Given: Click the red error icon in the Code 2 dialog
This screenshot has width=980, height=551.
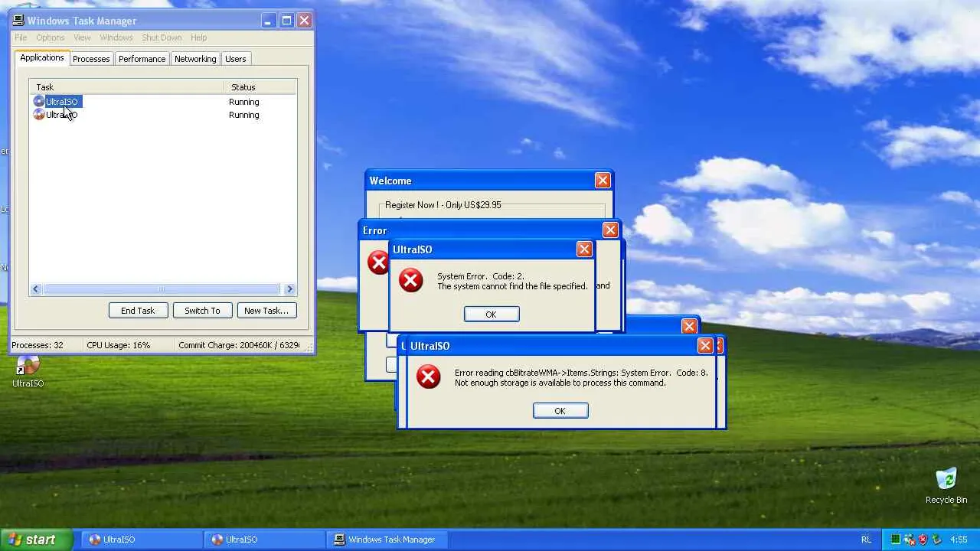Looking at the screenshot, I should [411, 280].
